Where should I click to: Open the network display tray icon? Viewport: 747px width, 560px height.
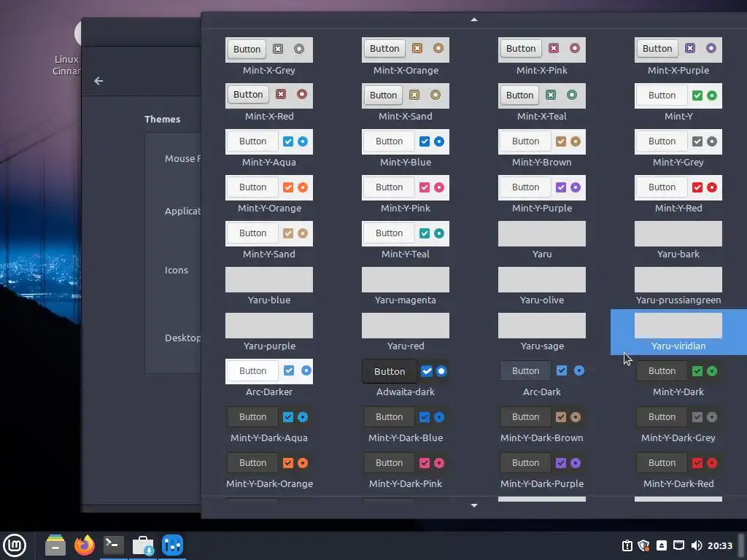coord(678,545)
